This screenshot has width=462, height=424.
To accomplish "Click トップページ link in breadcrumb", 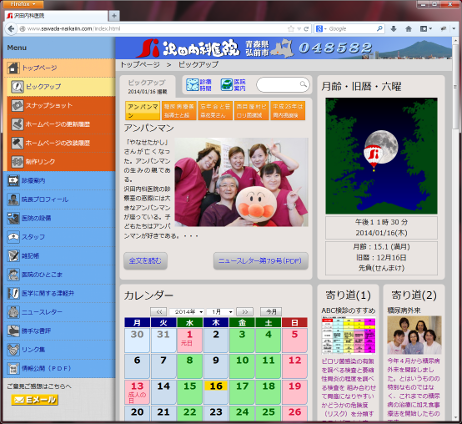I will click(140, 65).
